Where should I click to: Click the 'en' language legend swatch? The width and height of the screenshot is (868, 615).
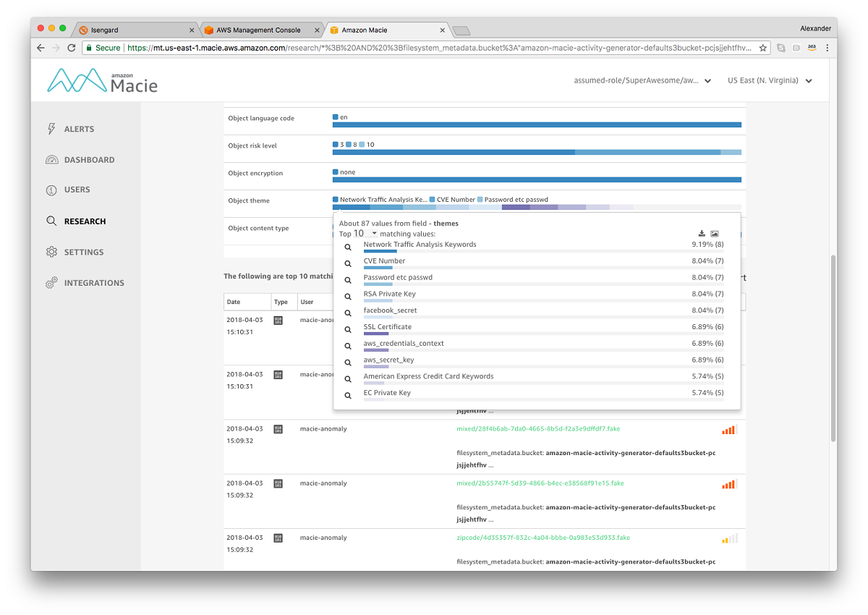tap(336, 117)
